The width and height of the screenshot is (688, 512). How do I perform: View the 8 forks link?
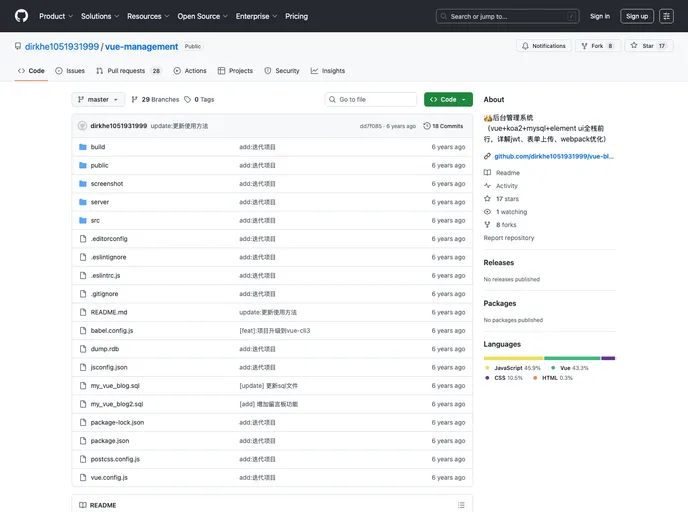click(x=506, y=225)
